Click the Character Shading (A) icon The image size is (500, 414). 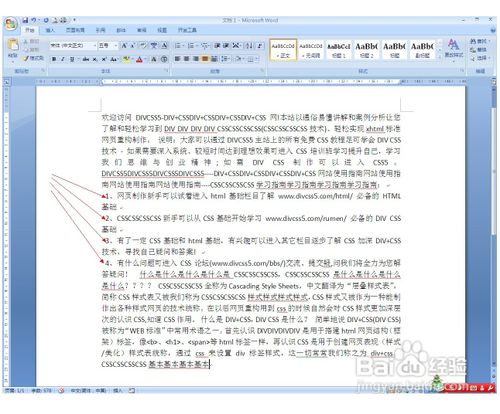(x=154, y=59)
